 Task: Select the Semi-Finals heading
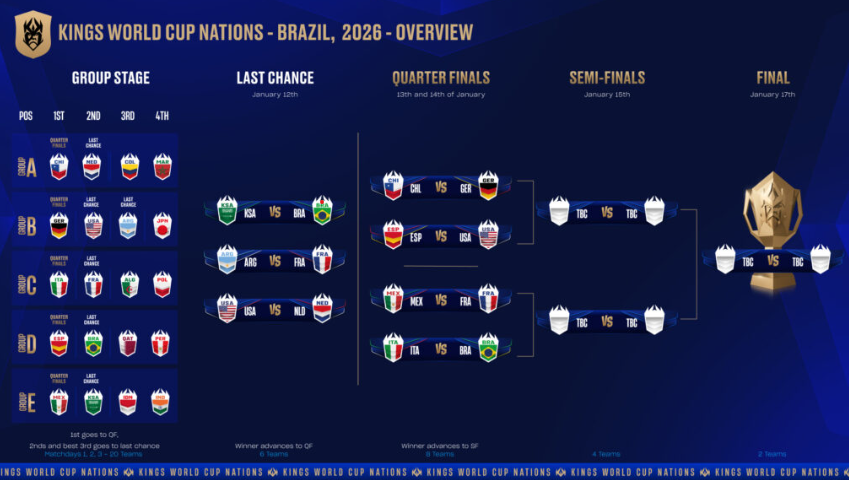(x=606, y=78)
